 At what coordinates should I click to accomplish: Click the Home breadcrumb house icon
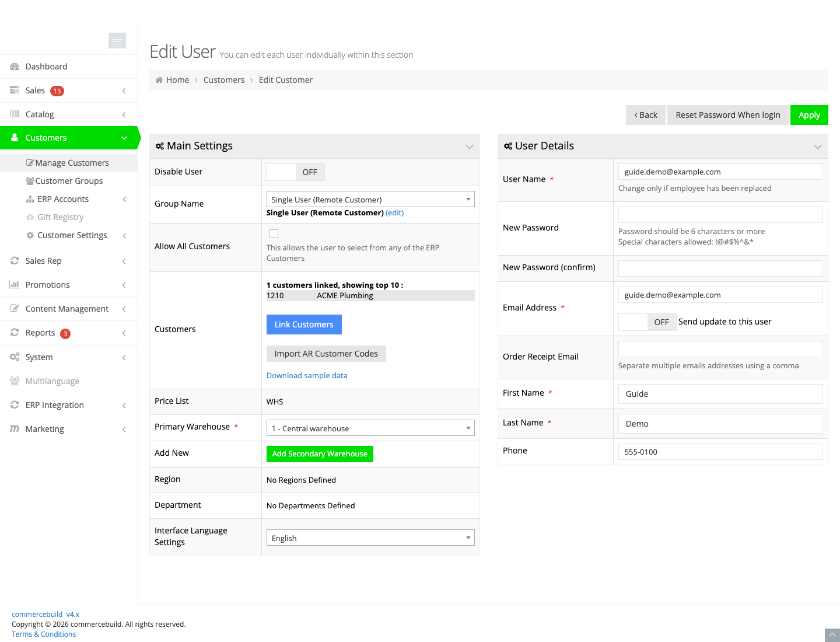(x=159, y=80)
